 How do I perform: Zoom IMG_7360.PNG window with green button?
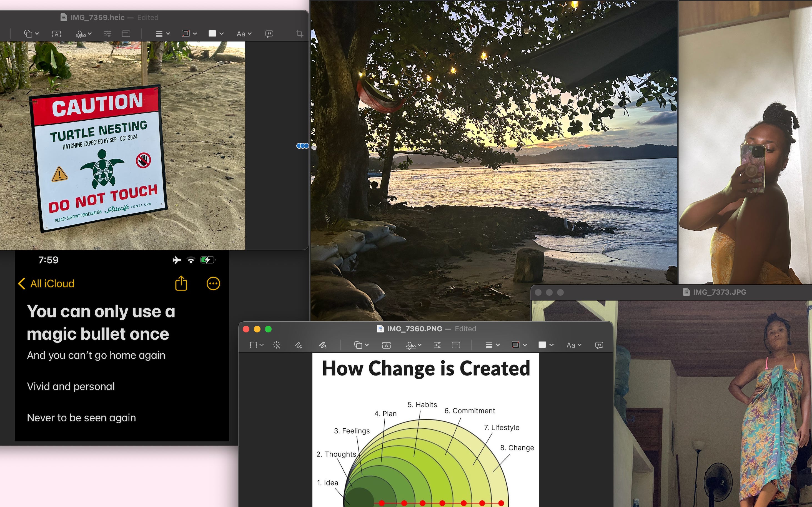tap(268, 329)
